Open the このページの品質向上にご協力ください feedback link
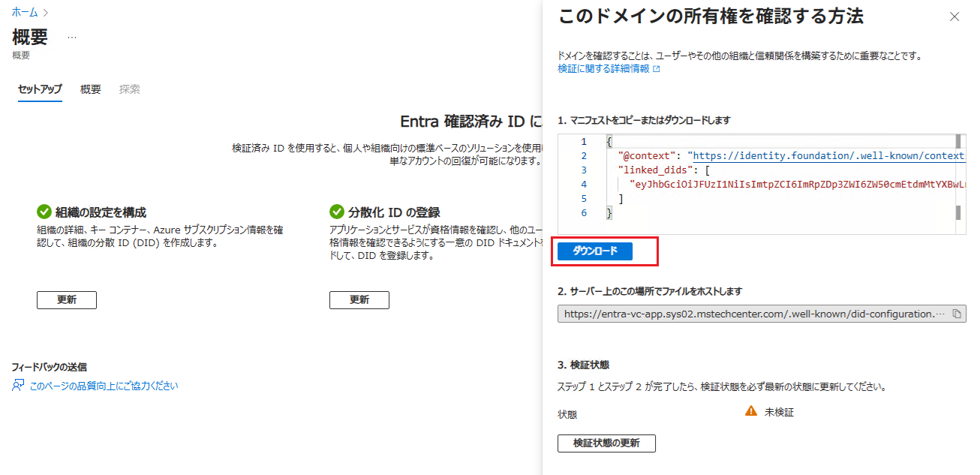This screenshot has width=980, height=475. (104, 386)
